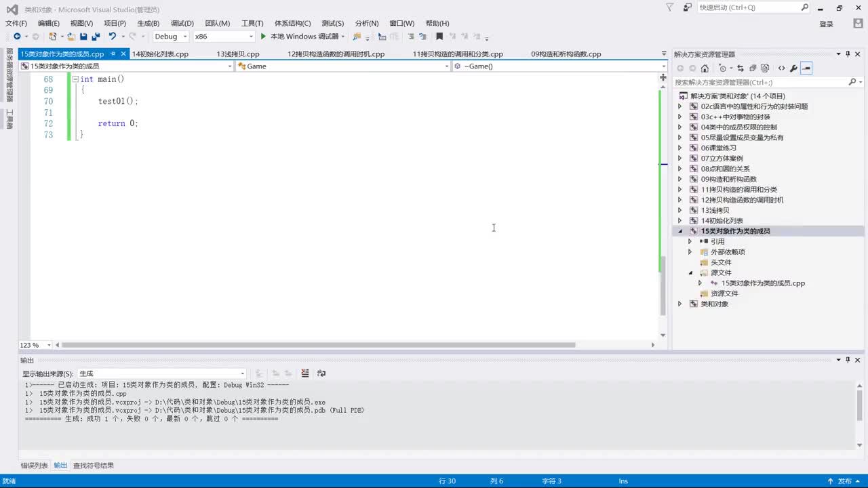The height and width of the screenshot is (488, 868).
Task: Select the 08点和圆的关系 project
Action: 725,169
